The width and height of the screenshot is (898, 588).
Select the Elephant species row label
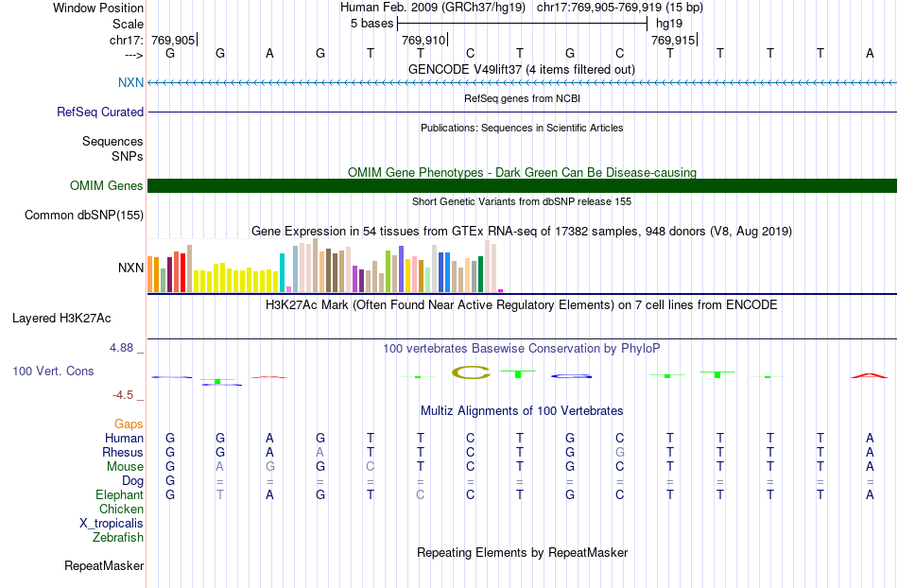pyautogui.click(x=119, y=494)
